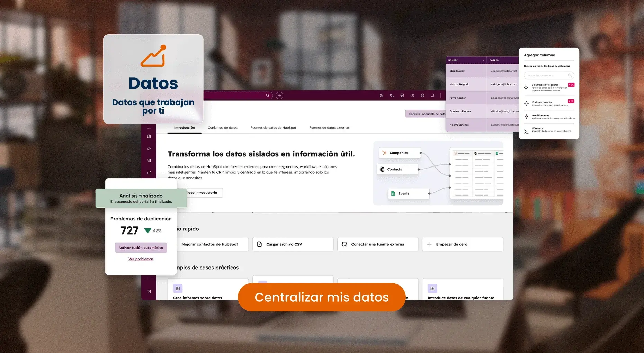Click the phone calling icon in top bar
The height and width of the screenshot is (353, 644).
[392, 96]
